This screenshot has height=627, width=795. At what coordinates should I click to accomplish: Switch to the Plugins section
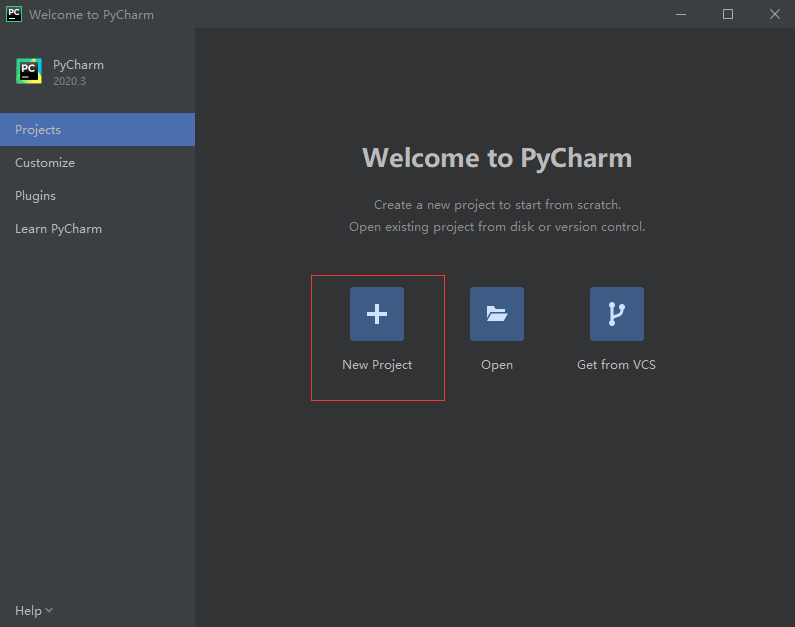(x=97, y=196)
